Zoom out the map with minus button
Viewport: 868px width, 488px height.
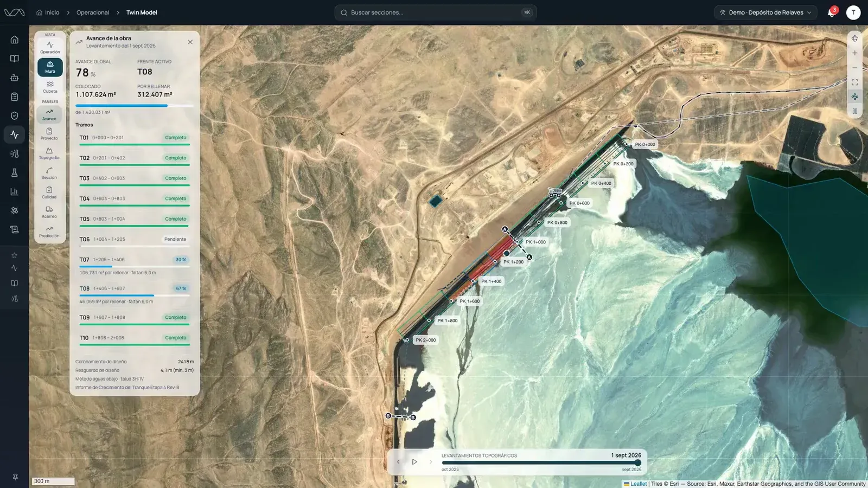click(x=854, y=68)
